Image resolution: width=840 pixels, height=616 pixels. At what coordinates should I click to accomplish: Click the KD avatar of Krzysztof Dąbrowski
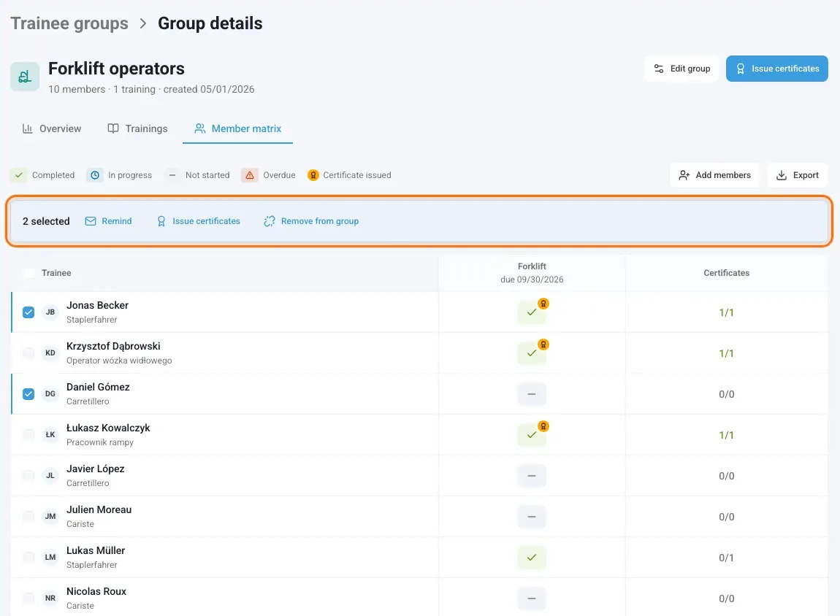click(50, 353)
